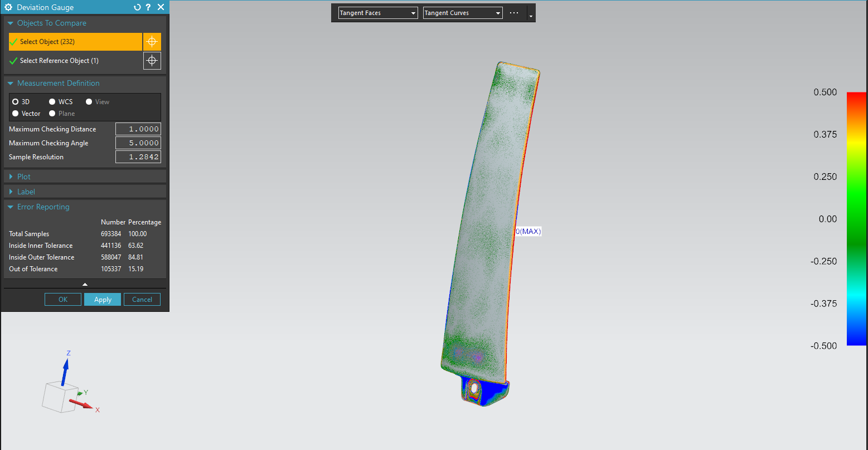Click the Inside Inner Tolerance row
868x450 pixels.
pyautogui.click(x=85, y=246)
